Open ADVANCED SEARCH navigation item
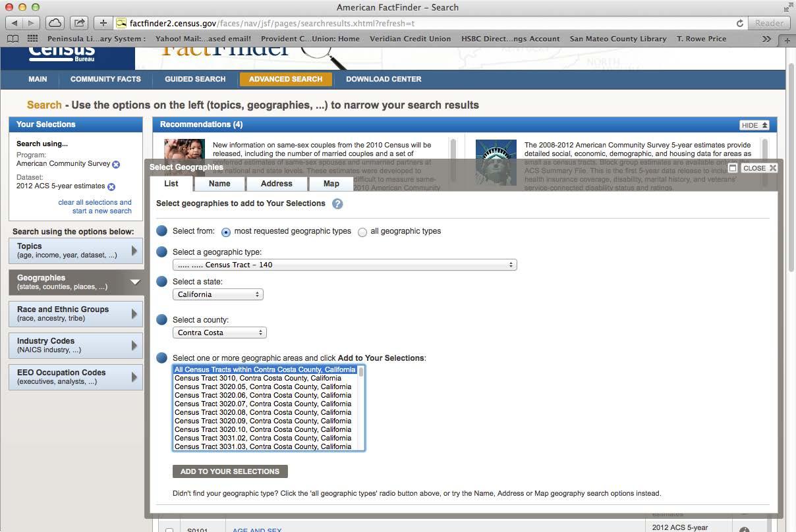The height and width of the screenshot is (532, 796). click(286, 79)
